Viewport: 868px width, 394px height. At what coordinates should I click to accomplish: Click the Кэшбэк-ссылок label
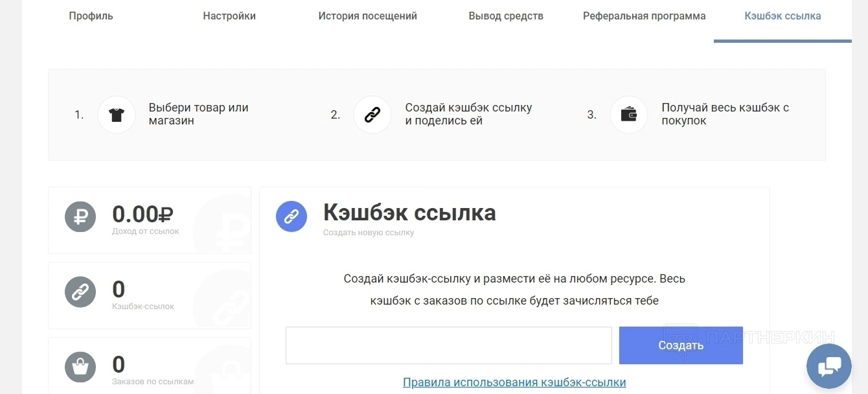click(x=143, y=307)
